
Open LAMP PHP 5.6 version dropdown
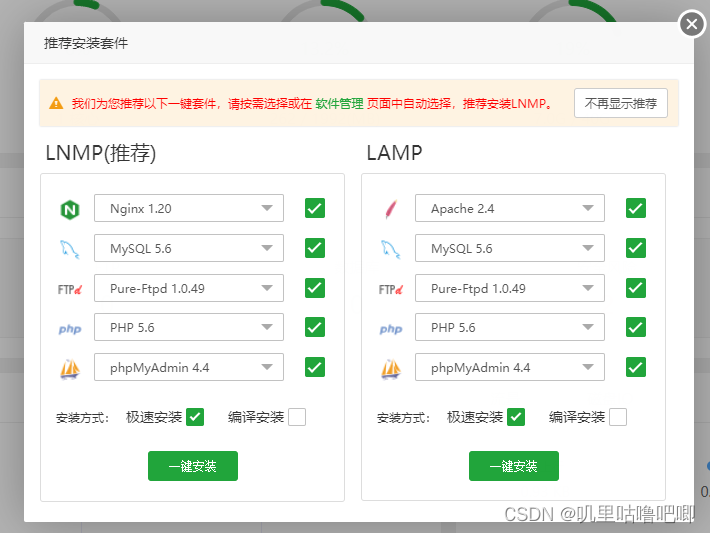[510, 327]
